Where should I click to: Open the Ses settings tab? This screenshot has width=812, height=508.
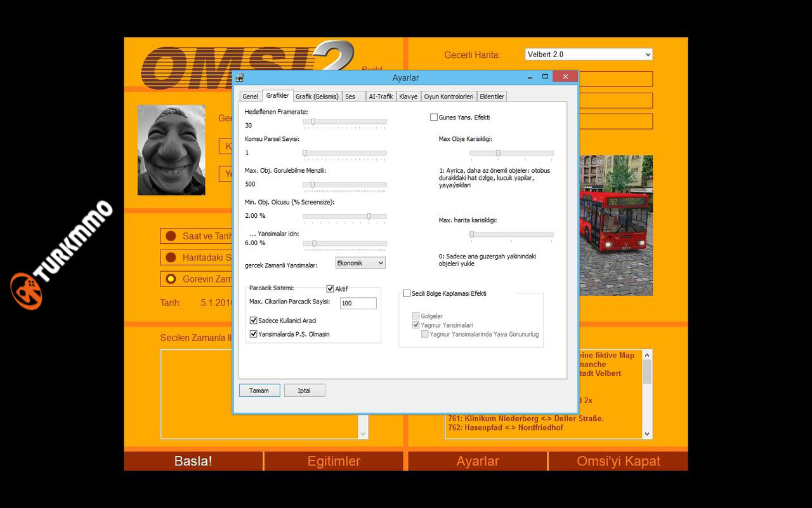(x=354, y=97)
